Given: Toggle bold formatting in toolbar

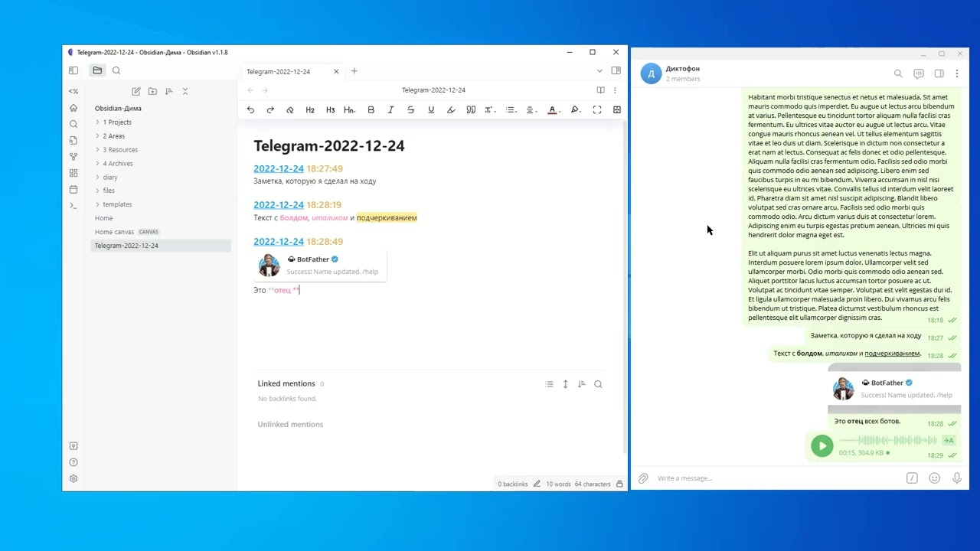Looking at the screenshot, I should [371, 110].
